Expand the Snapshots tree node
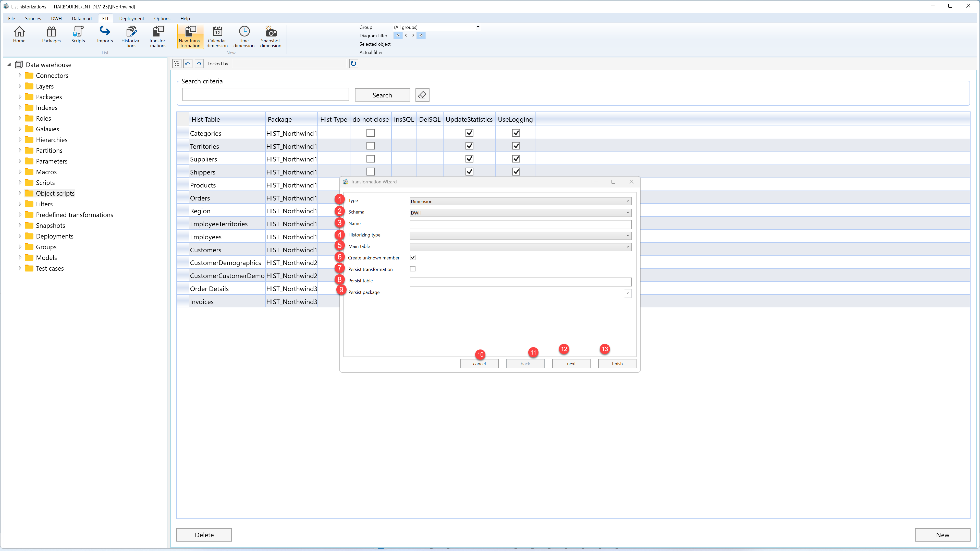This screenshot has height=551, width=980. (x=20, y=225)
